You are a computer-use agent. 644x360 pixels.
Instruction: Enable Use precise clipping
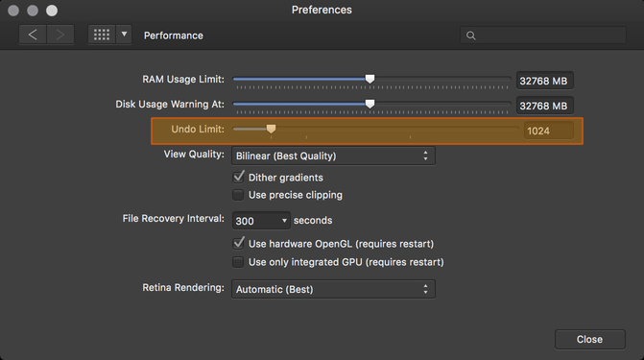click(238, 195)
